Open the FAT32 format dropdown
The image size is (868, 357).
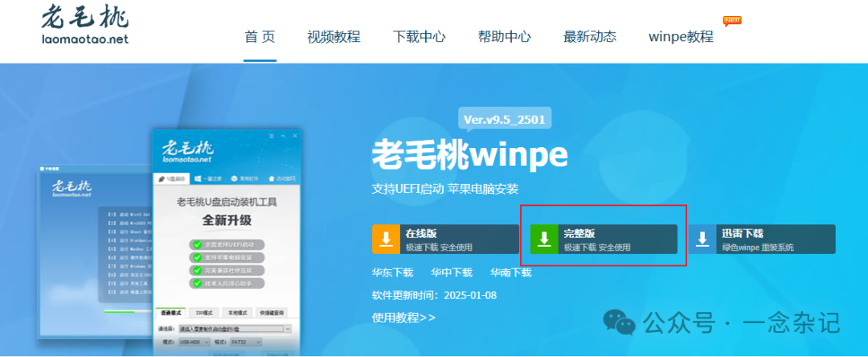click(246, 343)
